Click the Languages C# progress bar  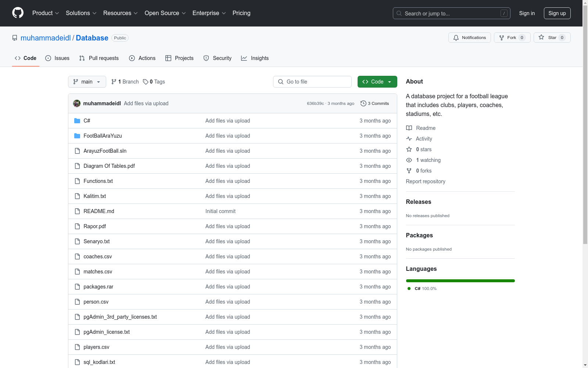tap(460, 281)
